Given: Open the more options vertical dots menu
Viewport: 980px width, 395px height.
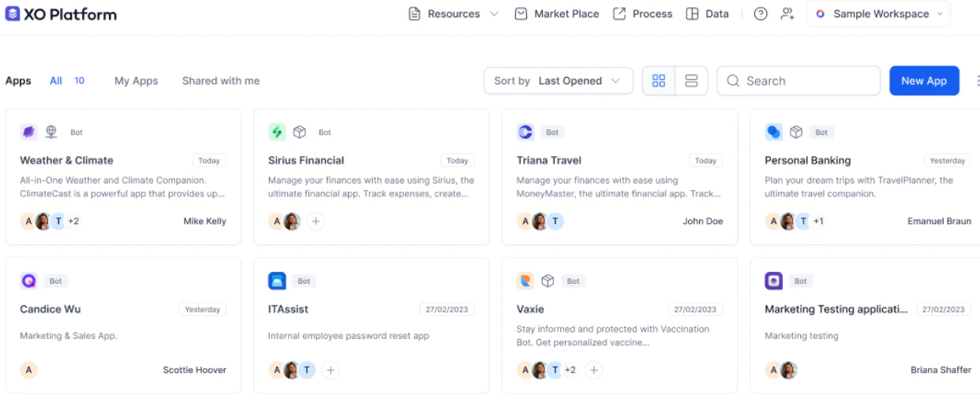Looking at the screenshot, I should tap(978, 80).
